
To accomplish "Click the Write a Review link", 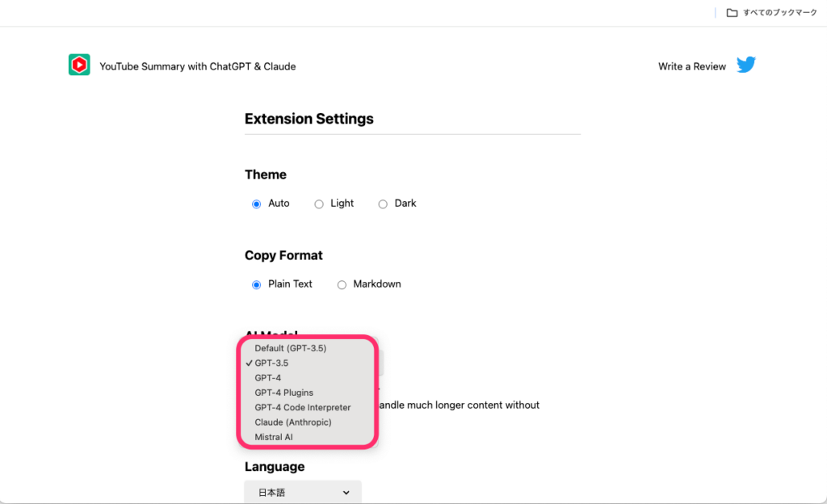I will 692,66.
